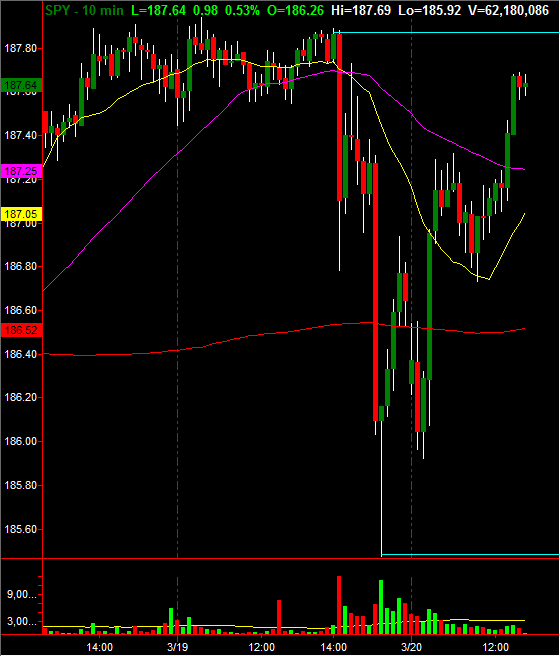Click the SPY - 10 min chart title

point(84,10)
